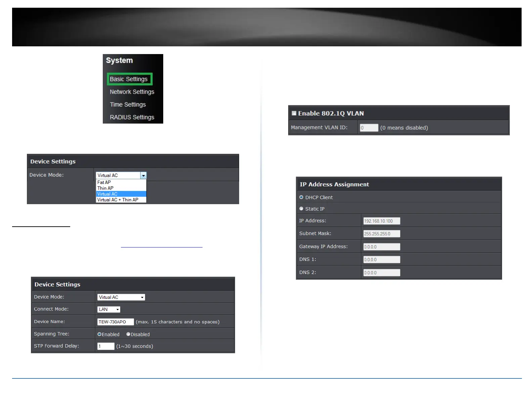532x411 pixels.
Task: Set Spanning Tree to Enabled
Action: pos(99,334)
